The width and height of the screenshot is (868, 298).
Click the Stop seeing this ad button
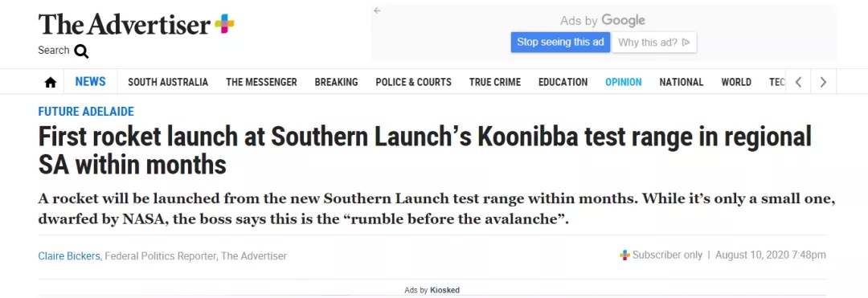pyautogui.click(x=560, y=42)
